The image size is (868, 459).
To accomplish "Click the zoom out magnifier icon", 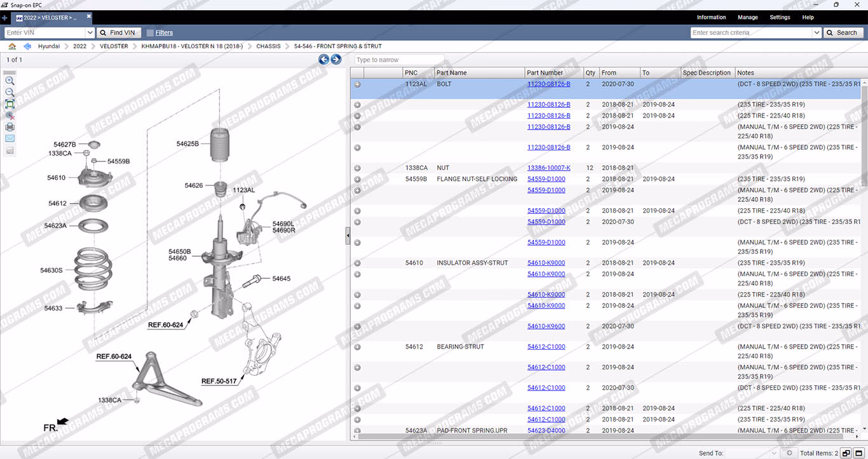I will pyautogui.click(x=10, y=93).
